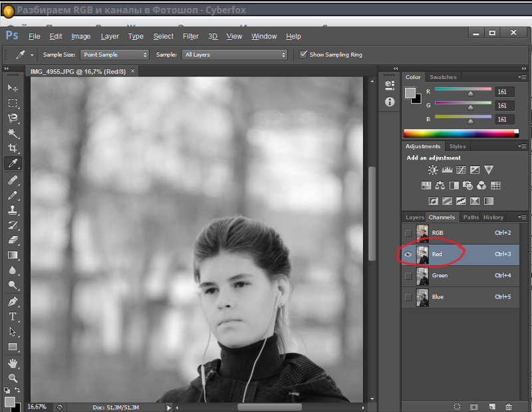The height and width of the screenshot is (412, 532).
Task: Open the Filter menu
Action: click(x=190, y=37)
